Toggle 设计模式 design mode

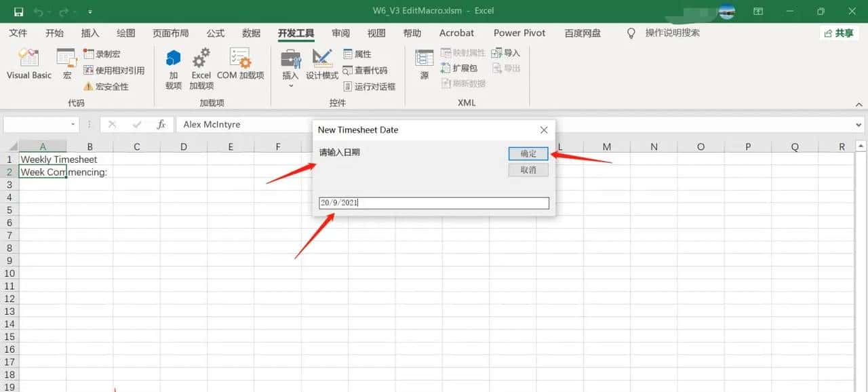tap(321, 68)
